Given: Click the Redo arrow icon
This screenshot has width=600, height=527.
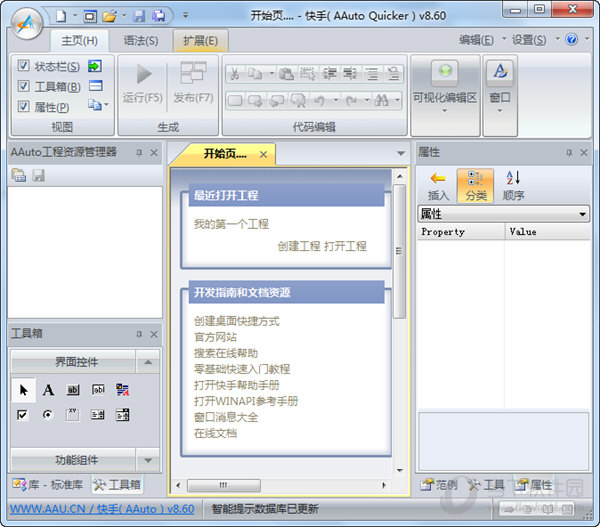Looking at the screenshot, I should [x=351, y=101].
